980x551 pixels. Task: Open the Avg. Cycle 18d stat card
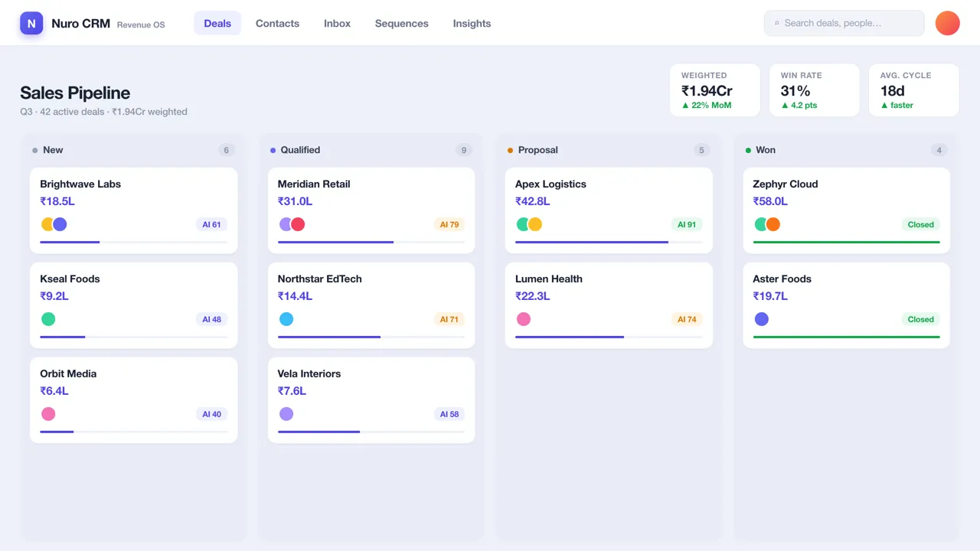(914, 90)
